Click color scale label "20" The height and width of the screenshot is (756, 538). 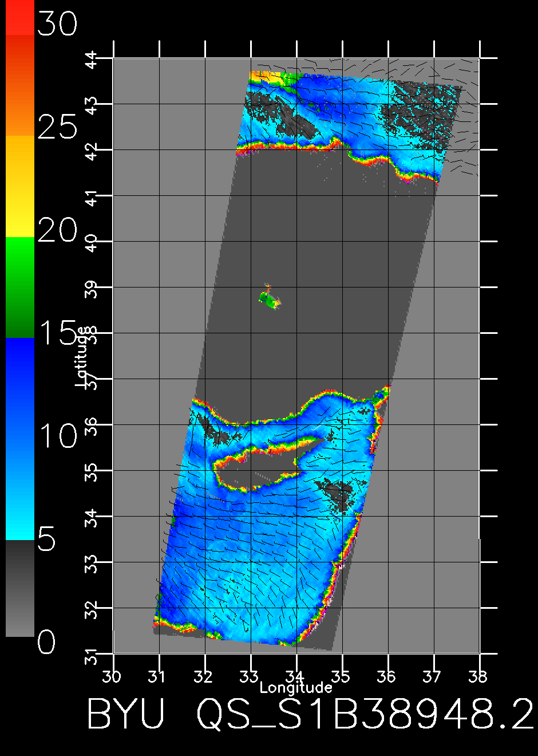pyautogui.click(x=57, y=231)
